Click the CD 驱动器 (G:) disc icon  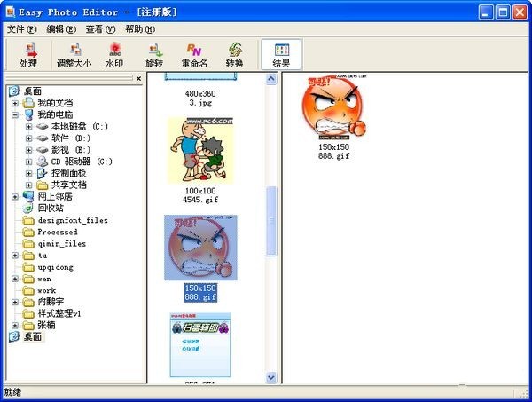point(42,162)
